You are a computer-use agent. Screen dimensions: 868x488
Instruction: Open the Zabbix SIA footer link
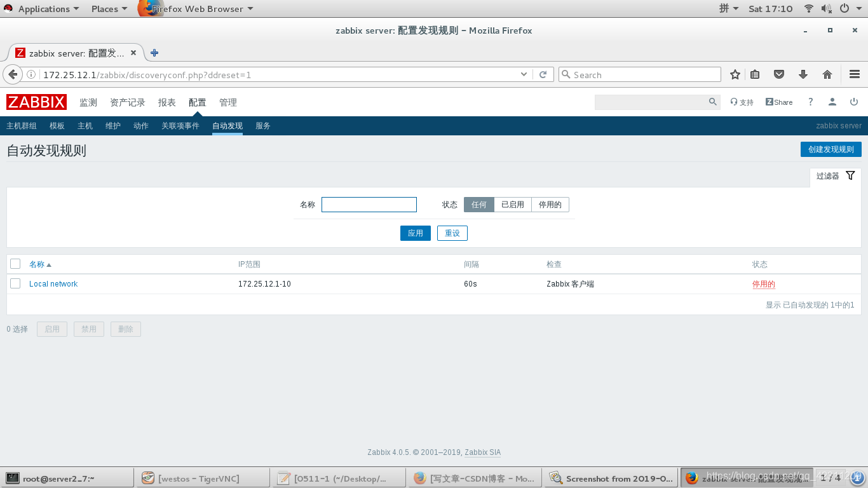[x=482, y=452]
